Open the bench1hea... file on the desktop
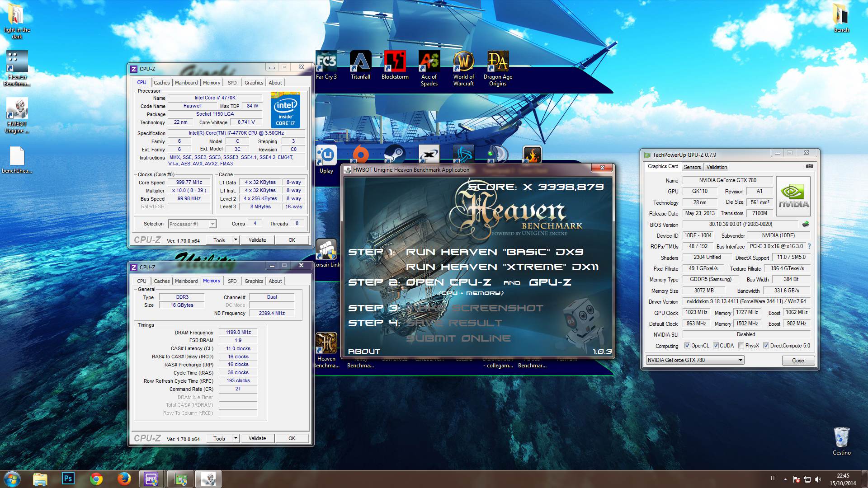The image size is (868, 488). click(17, 160)
